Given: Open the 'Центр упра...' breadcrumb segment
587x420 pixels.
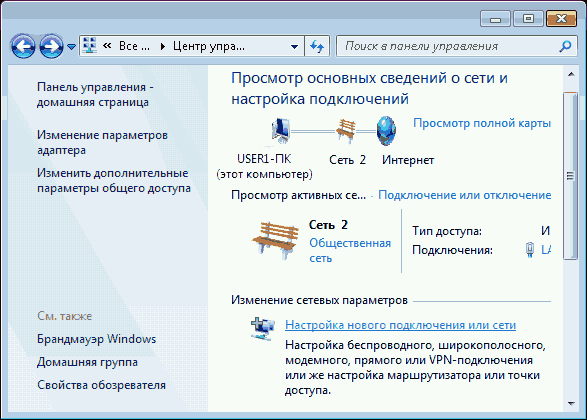Looking at the screenshot, I should (209, 46).
